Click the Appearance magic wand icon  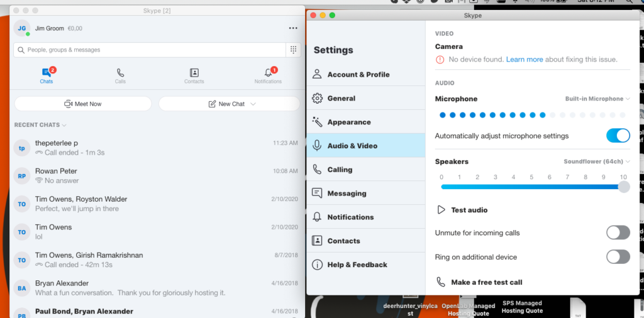[317, 122]
